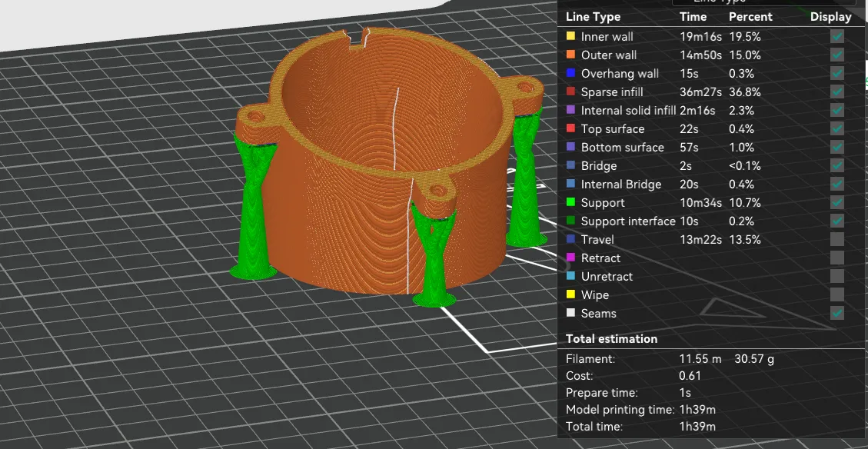This screenshot has width=868, height=449.
Task: Click the yellow Wipe color swatch
Action: [570, 294]
